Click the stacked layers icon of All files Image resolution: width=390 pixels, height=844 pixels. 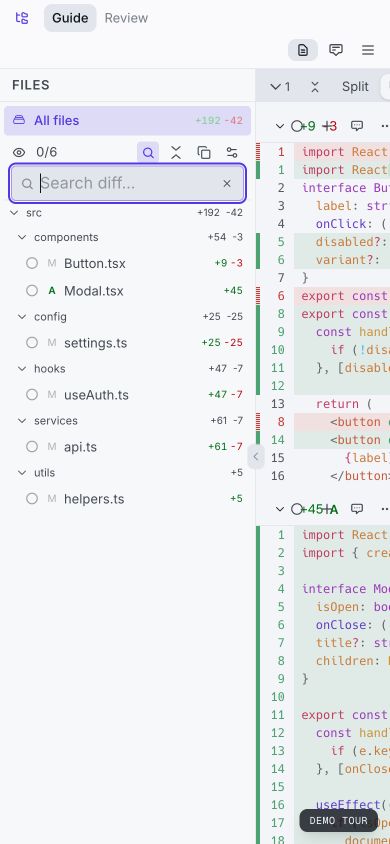[x=19, y=120]
